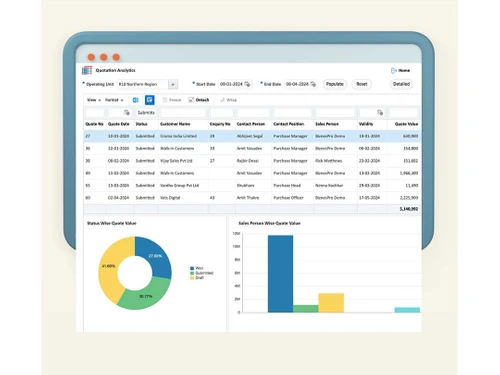Sort by the Quote Date column header
This screenshot has width=500, height=375.
pyautogui.click(x=118, y=124)
